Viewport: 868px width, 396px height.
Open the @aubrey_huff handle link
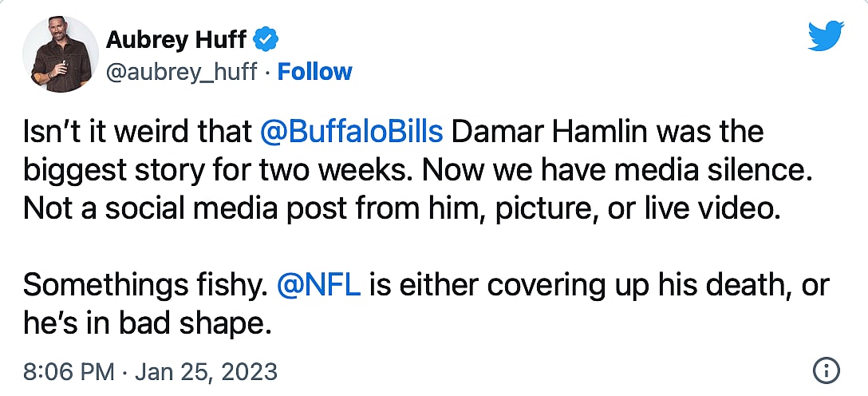click(182, 72)
